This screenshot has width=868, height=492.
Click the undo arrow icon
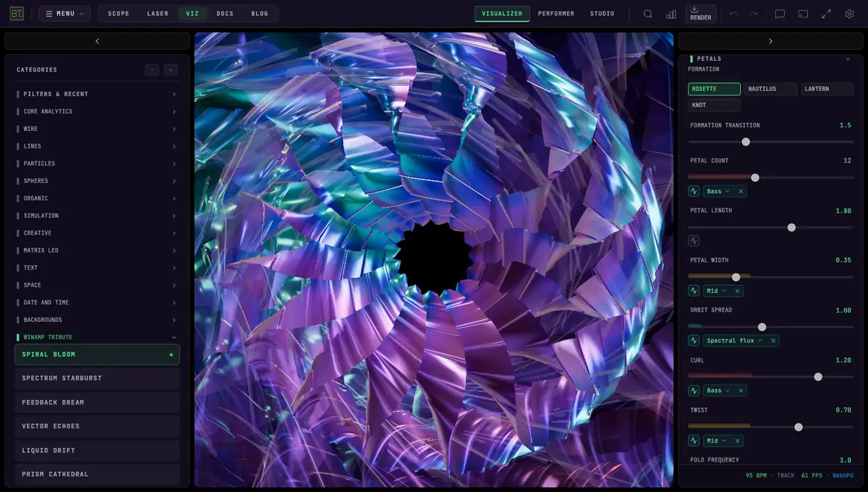733,14
